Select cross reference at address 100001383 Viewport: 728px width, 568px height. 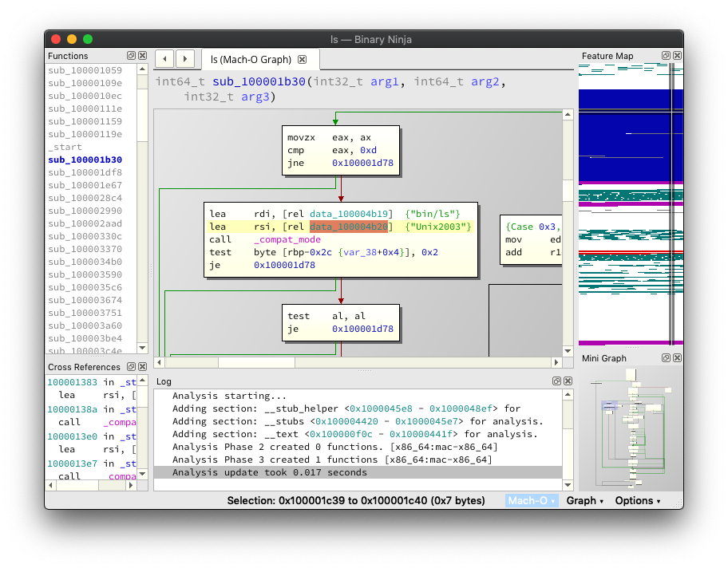coord(72,382)
